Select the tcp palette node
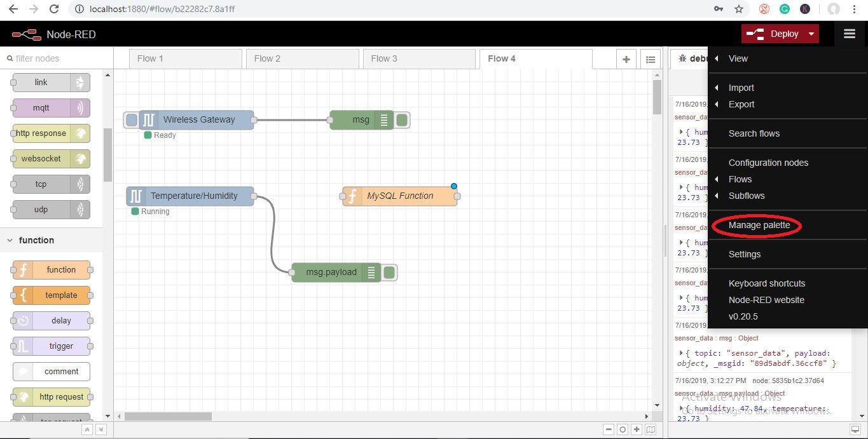The width and height of the screenshot is (868, 439). pos(51,184)
